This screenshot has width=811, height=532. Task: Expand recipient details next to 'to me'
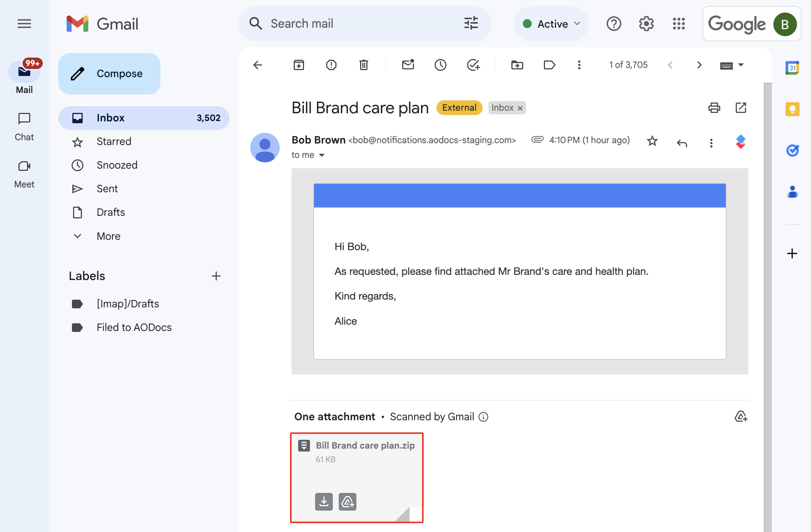322,155
